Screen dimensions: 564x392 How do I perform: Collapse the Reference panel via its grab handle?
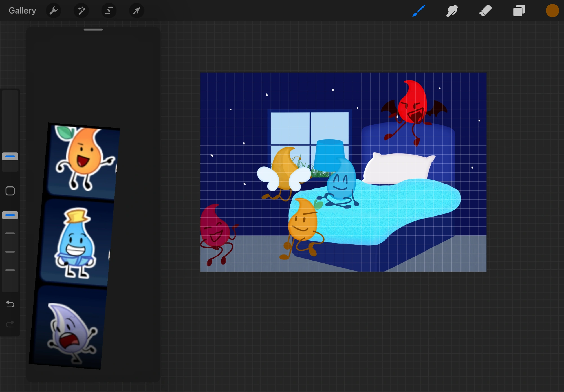pyautogui.click(x=93, y=29)
